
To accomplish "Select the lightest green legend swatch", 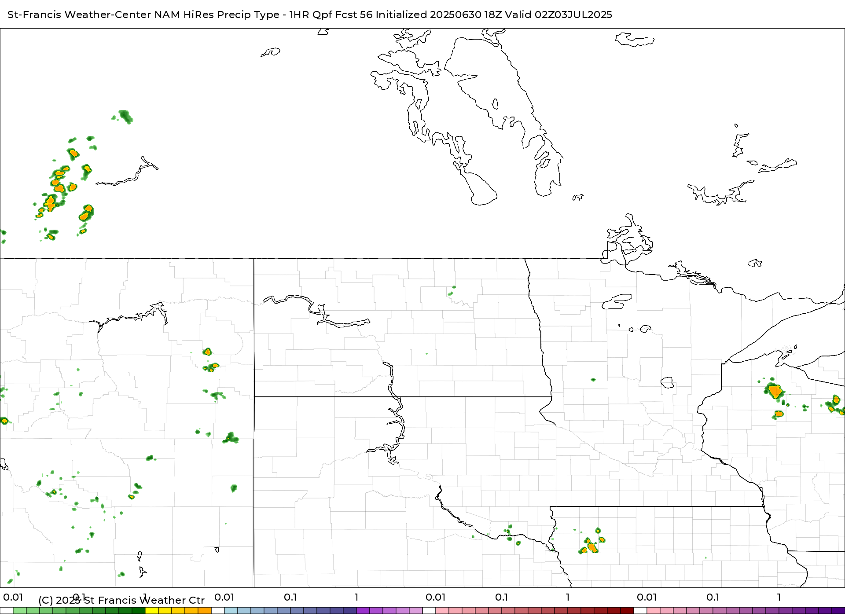I will click(20, 611).
